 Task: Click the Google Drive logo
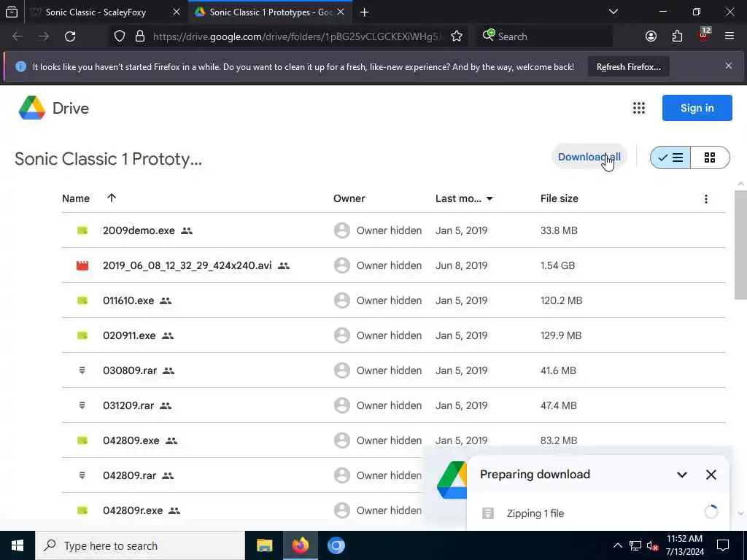(32, 108)
